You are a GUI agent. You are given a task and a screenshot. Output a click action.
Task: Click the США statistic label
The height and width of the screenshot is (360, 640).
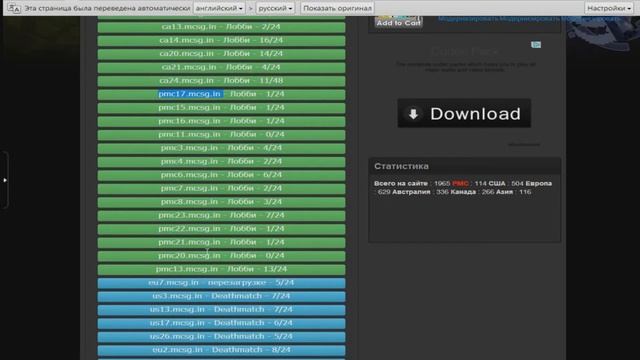497,184
